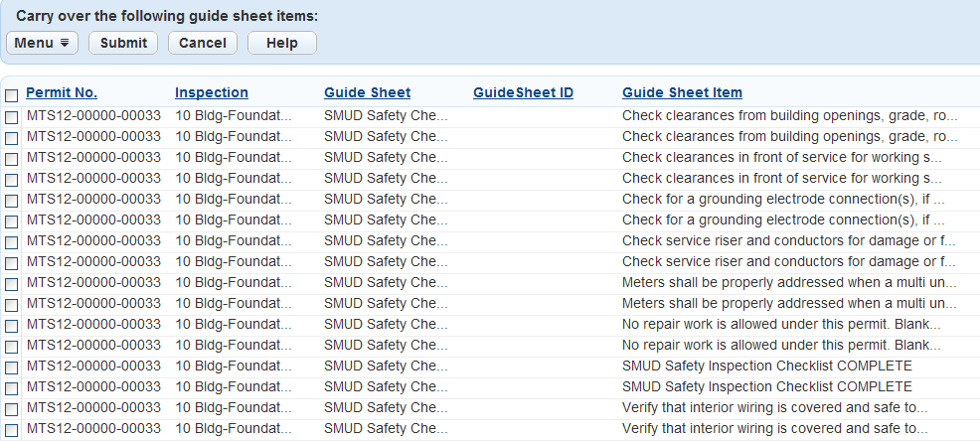The height and width of the screenshot is (441, 980).
Task: Click the permit number in the first row
Action: (x=93, y=115)
